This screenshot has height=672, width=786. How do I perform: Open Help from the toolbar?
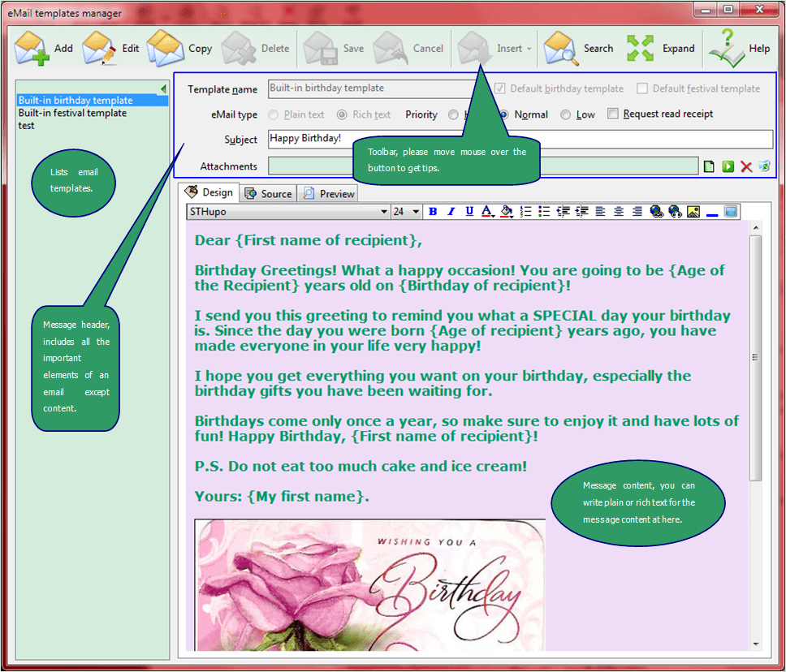[x=739, y=49]
